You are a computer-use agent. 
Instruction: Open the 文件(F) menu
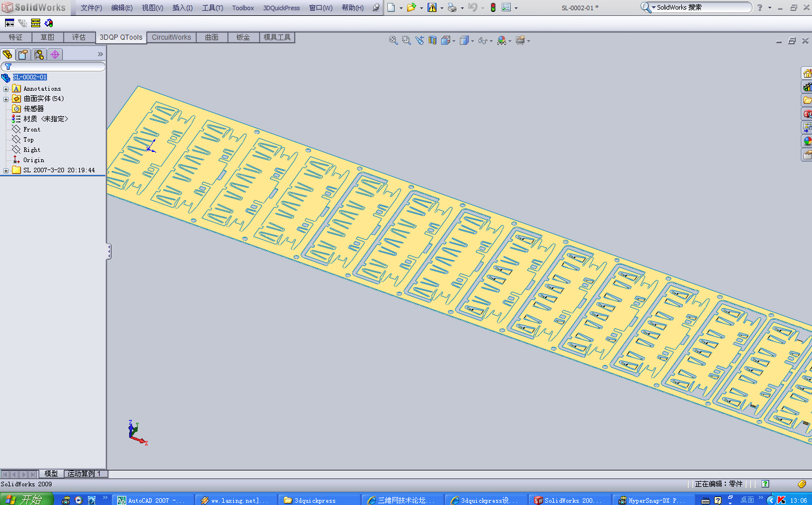pos(91,8)
